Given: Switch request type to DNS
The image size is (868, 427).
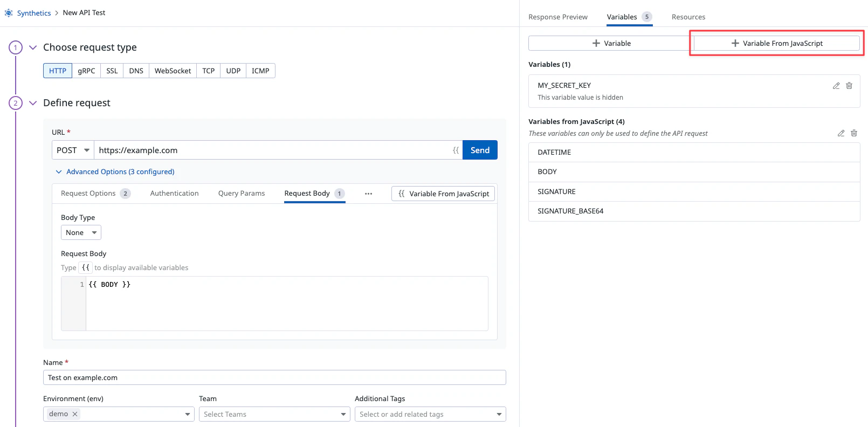Looking at the screenshot, I should pos(136,71).
